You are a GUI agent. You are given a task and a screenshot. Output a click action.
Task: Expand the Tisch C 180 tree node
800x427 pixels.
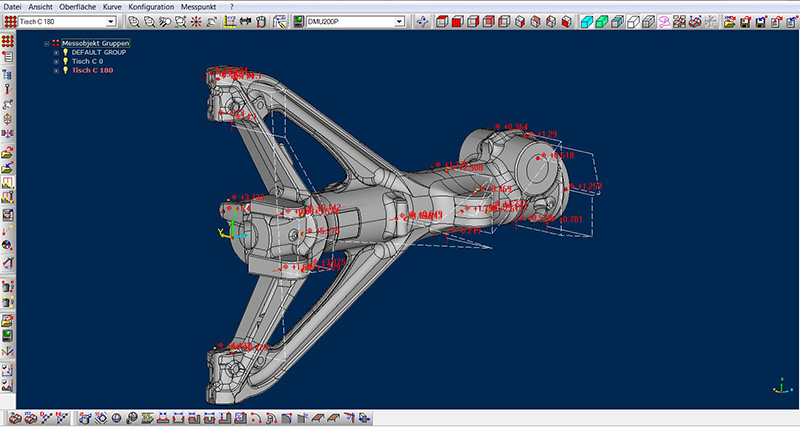coord(56,71)
